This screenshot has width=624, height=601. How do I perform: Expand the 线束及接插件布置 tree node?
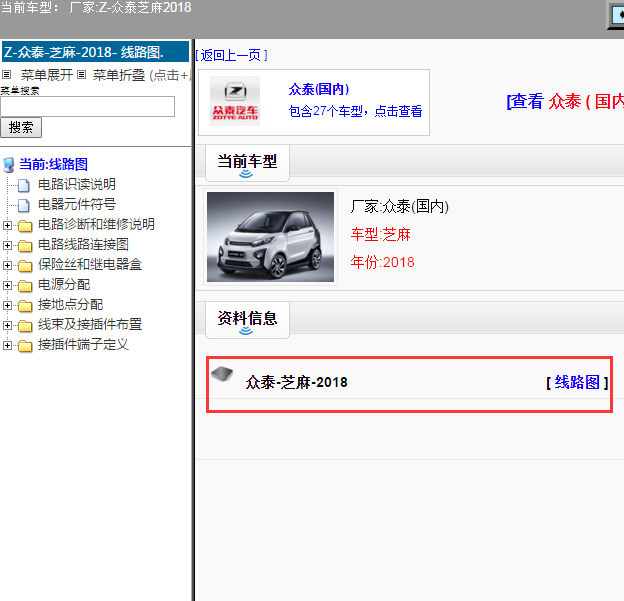[x=7, y=325]
